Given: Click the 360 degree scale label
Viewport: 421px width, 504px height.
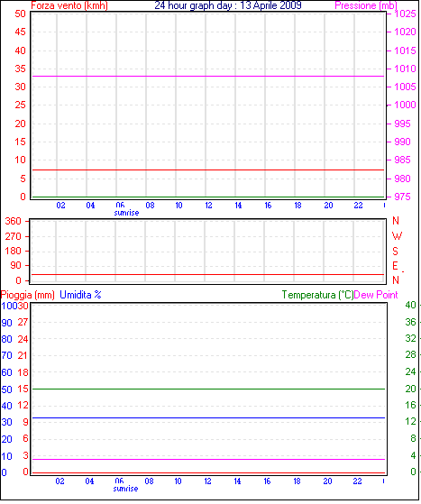Looking at the screenshot, I should click(x=14, y=221).
